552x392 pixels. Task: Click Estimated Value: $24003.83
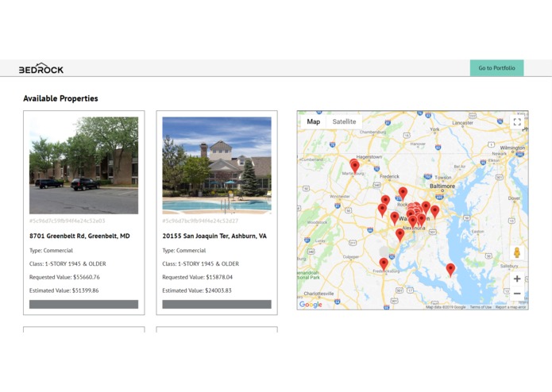(197, 290)
